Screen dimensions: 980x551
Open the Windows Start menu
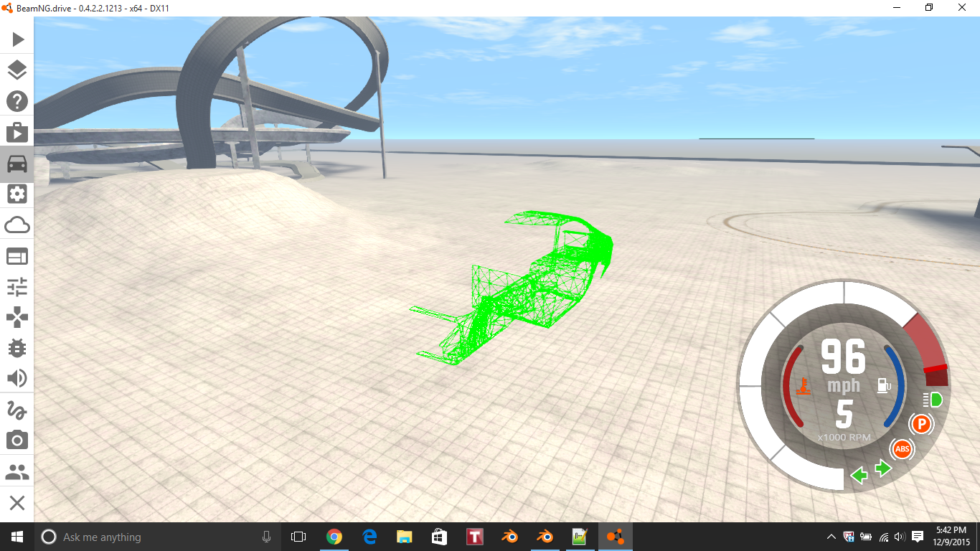click(x=17, y=537)
